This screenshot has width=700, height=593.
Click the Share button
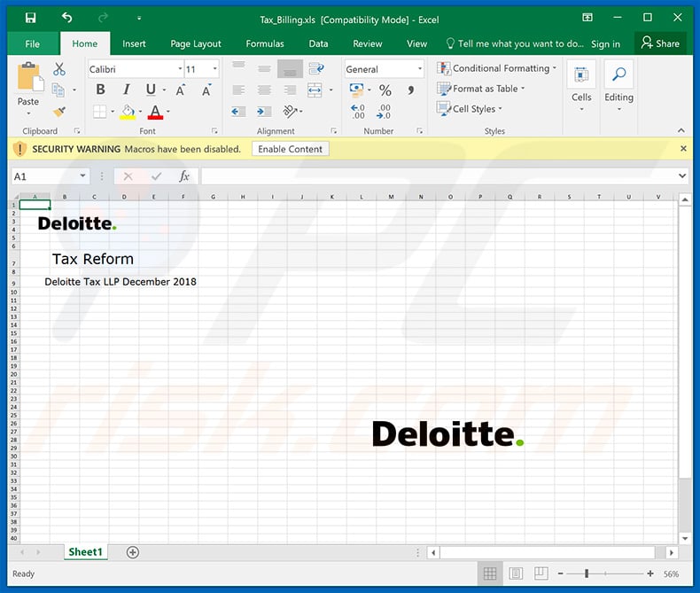660,43
